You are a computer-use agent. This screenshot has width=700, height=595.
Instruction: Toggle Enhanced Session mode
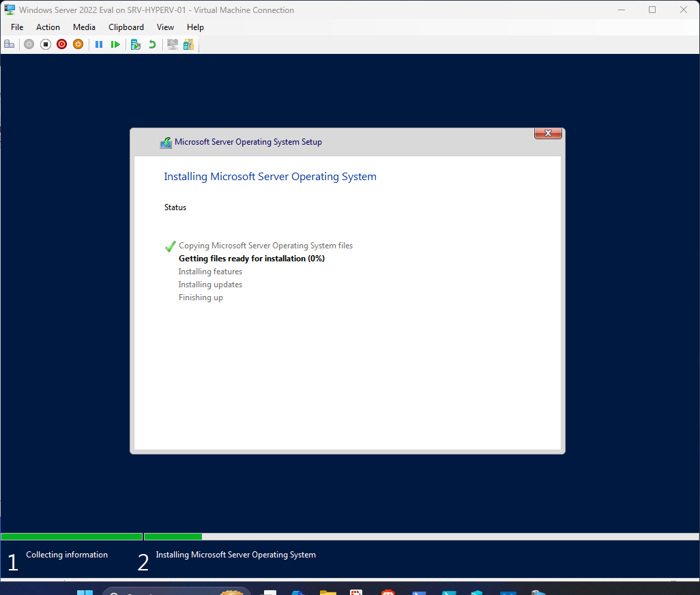(172, 44)
